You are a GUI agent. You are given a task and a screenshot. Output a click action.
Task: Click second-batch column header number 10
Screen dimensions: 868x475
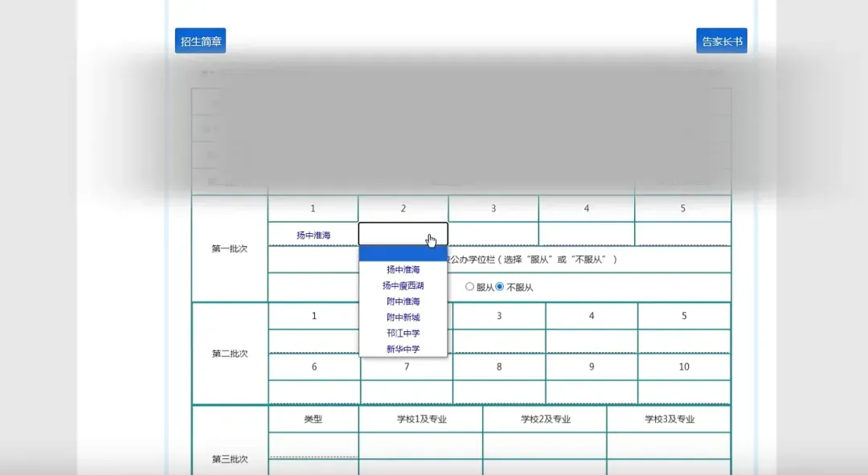[684, 366]
